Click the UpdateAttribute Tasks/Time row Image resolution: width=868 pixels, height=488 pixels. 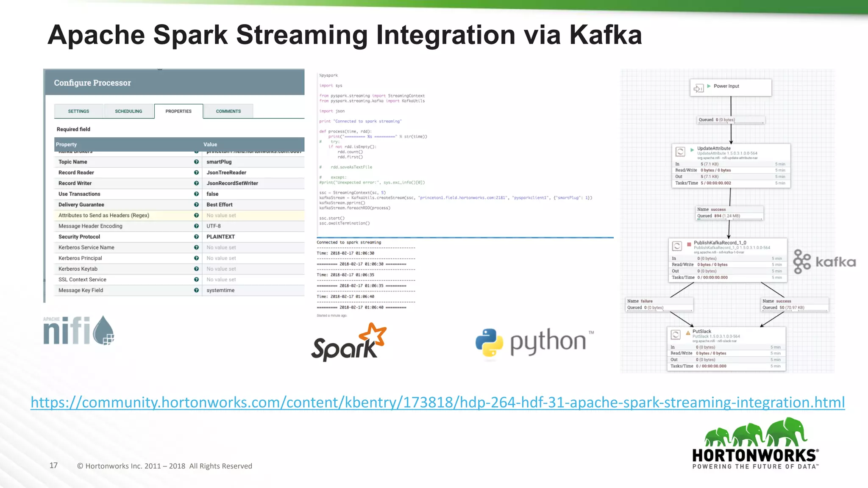(x=731, y=183)
